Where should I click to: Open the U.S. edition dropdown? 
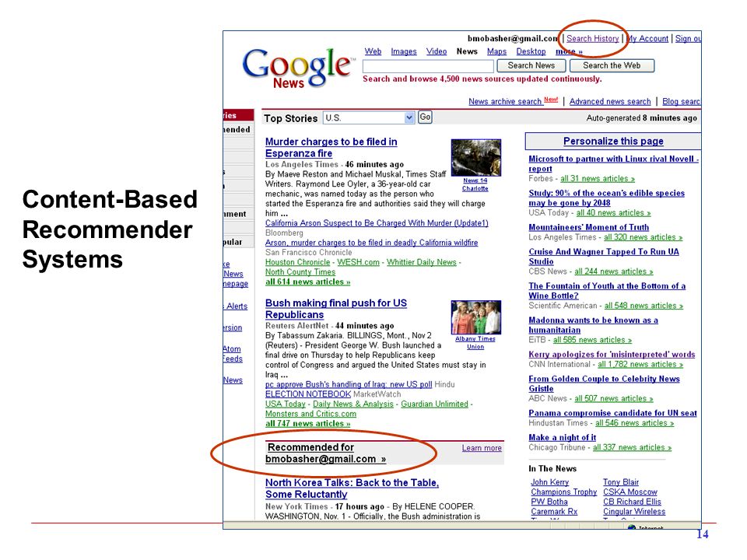(368, 117)
